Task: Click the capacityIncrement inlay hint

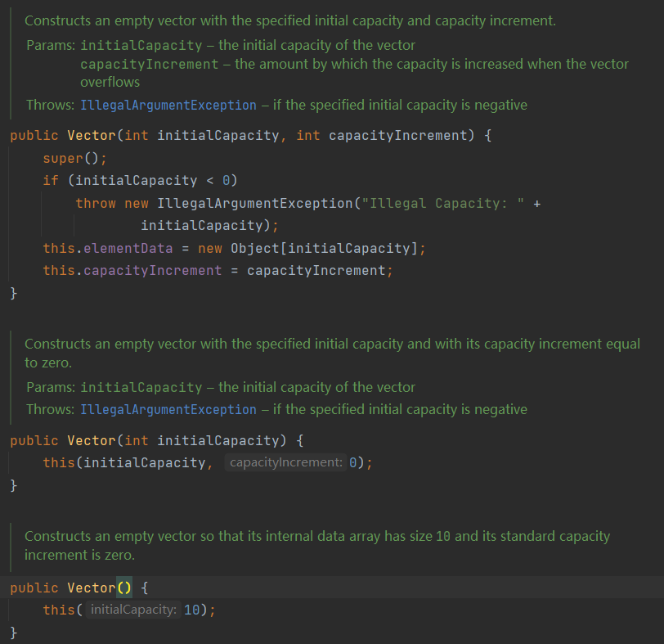Action: [286, 462]
